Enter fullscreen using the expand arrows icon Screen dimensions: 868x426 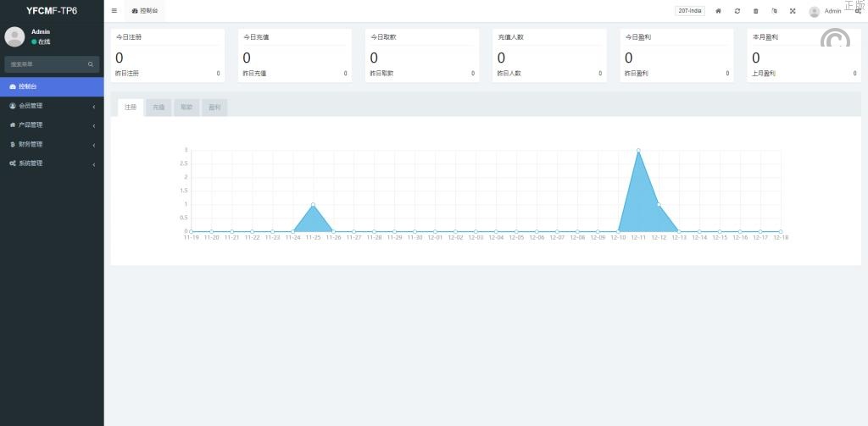(793, 11)
